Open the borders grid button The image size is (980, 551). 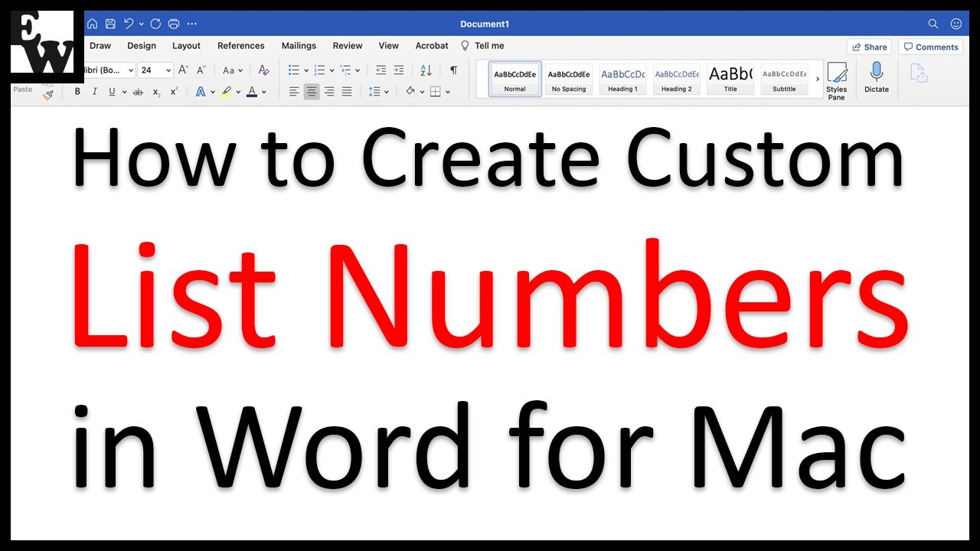click(x=436, y=92)
